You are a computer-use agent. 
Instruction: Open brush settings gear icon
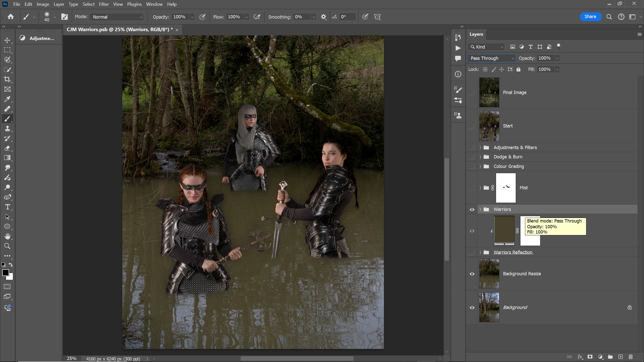[x=324, y=17]
